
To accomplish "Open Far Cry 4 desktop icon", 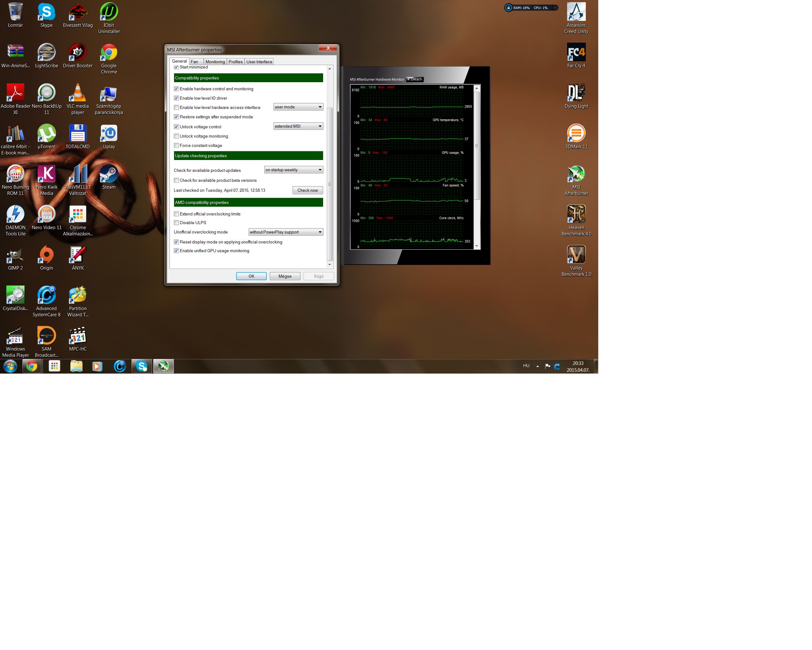I will 576,53.
